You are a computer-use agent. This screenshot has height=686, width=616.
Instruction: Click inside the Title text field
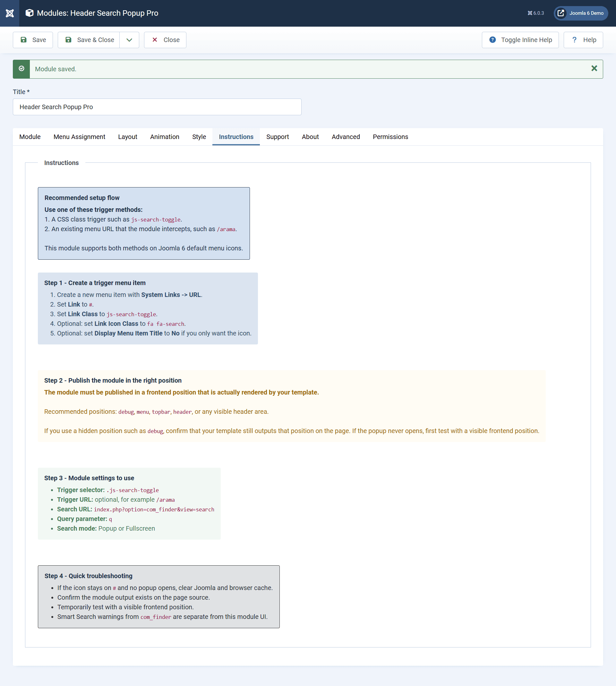click(156, 107)
